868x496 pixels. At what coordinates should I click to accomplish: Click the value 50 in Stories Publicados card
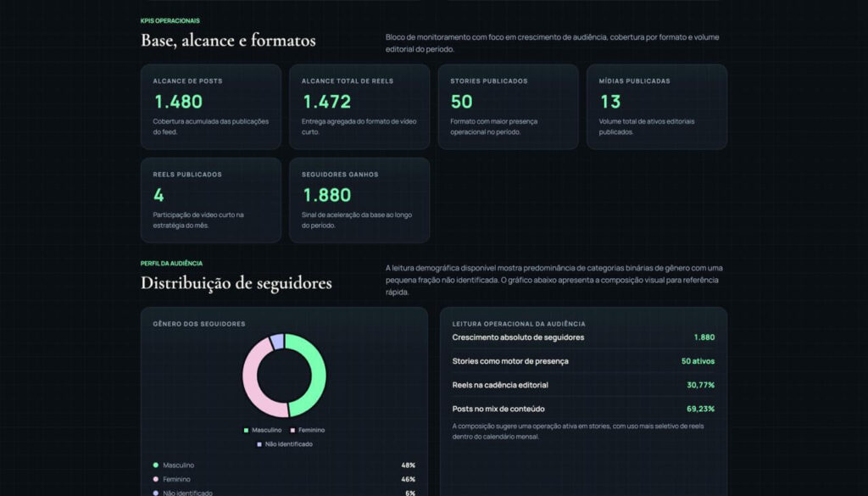click(x=462, y=102)
